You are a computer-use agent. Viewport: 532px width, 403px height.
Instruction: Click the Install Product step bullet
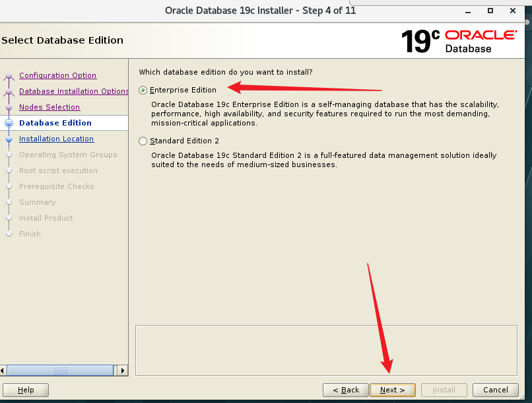pyautogui.click(x=9, y=218)
